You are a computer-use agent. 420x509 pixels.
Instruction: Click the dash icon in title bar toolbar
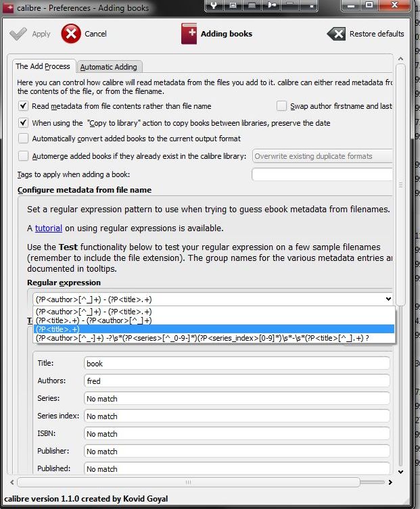click(x=290, y=5)
